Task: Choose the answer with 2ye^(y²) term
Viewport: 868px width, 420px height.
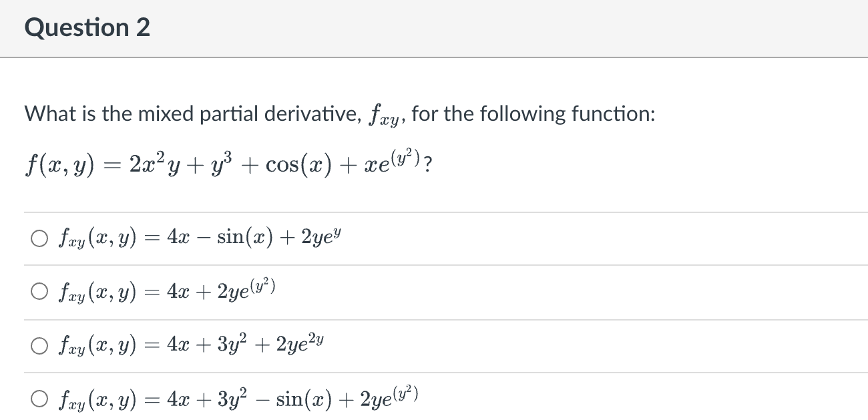Action: [39, 290]
